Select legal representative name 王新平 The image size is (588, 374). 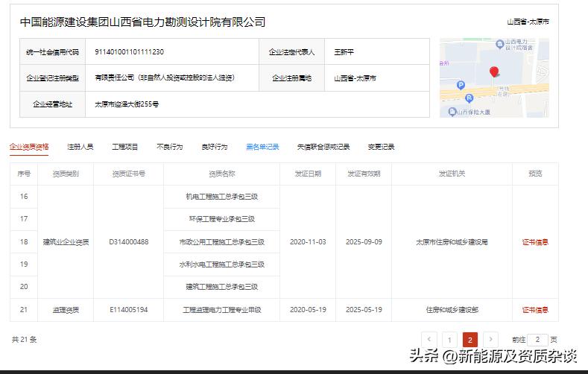pos(344,51)
